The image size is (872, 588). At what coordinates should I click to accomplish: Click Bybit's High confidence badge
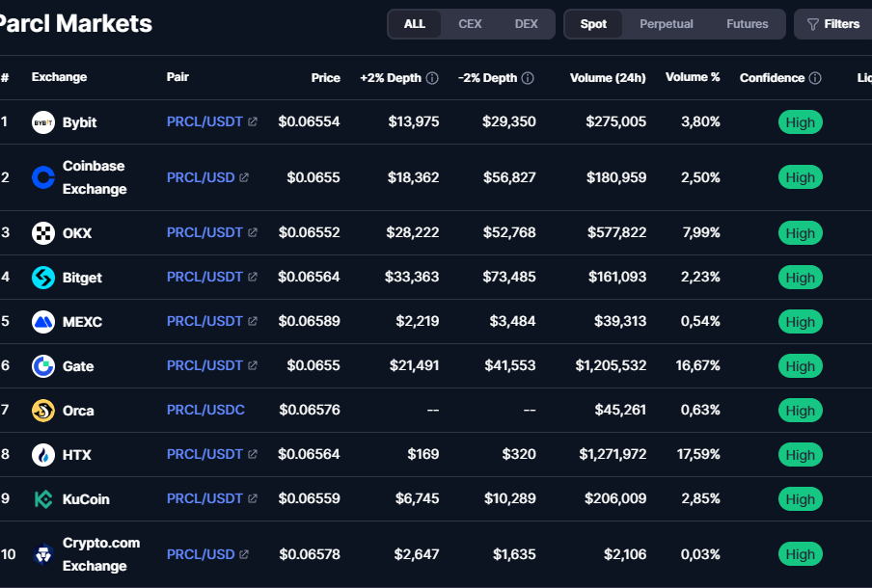pos(801,122)
